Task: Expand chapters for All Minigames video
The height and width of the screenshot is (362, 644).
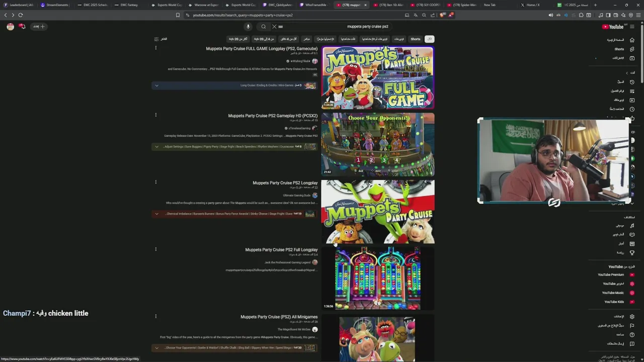Action: coord(156,347)
